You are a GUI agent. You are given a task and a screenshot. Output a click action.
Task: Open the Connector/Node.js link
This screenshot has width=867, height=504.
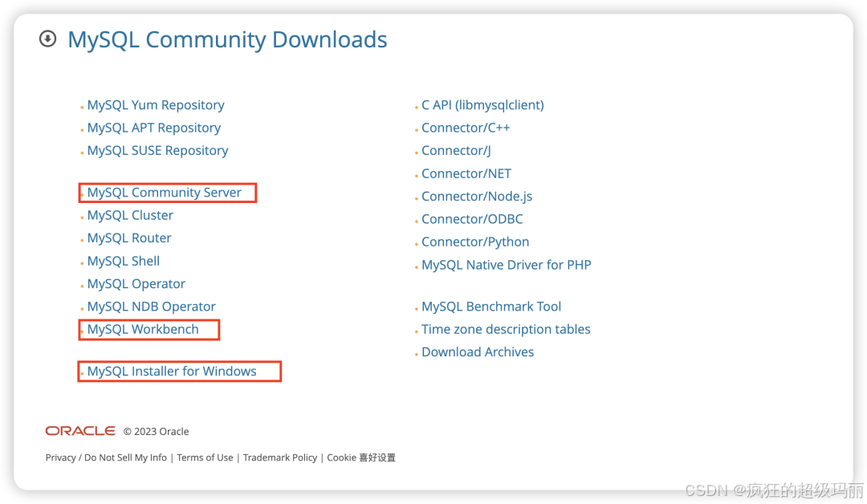pyautogui.click(x=477, y=196)
